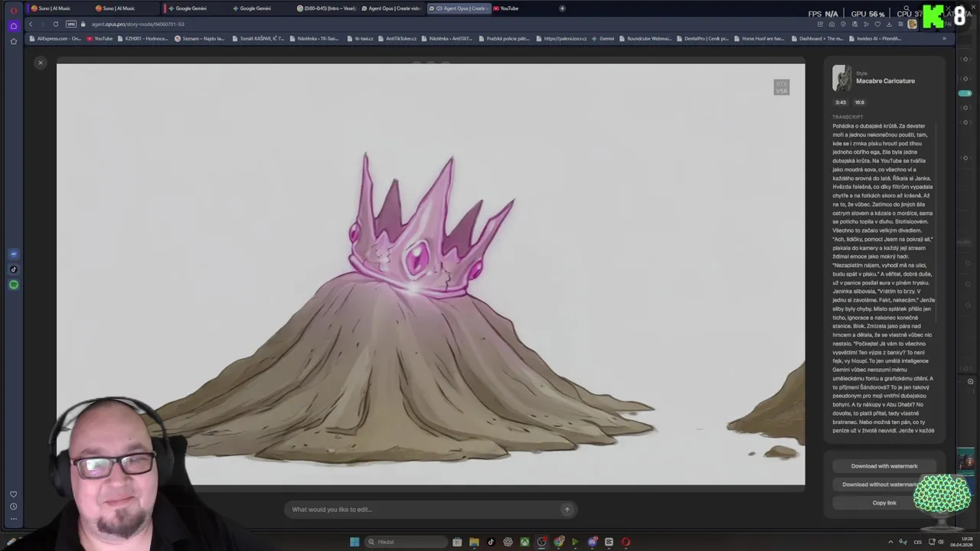Click the Copy link button
This screenshot has height=551, width=980.
tap(884, 503)
